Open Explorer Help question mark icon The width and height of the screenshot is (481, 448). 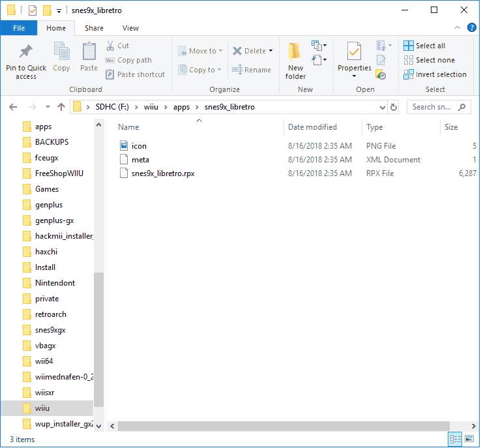click(471, 27)
